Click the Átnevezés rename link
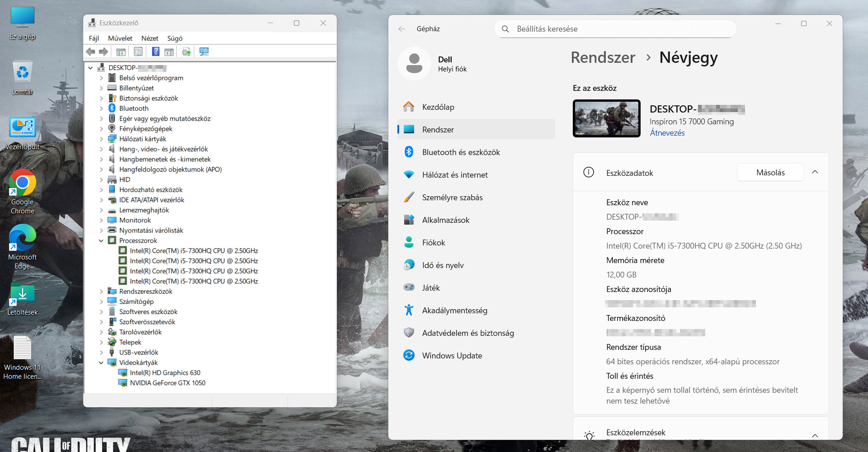Screen dimensions: 868x452 click(x=667, y=133)
